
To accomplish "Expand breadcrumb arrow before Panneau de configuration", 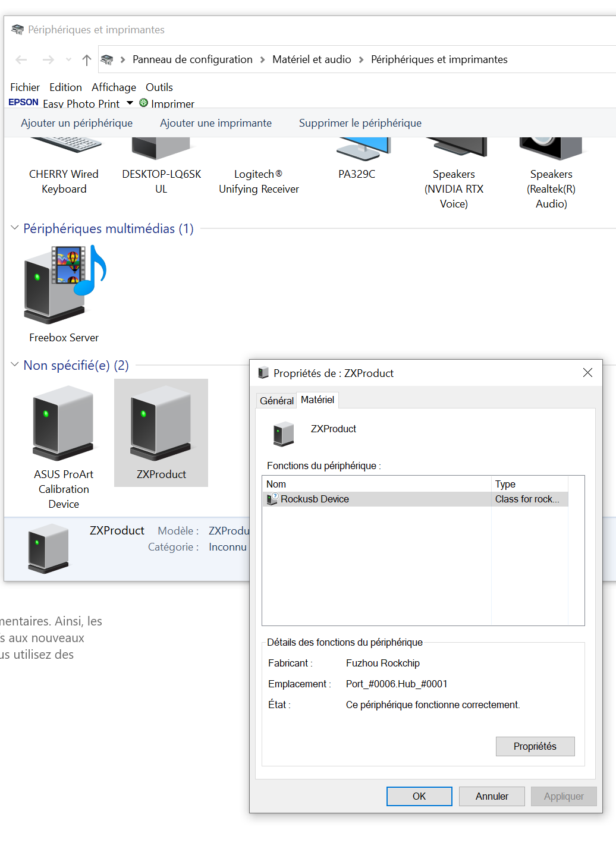I will tap(122, 59).
